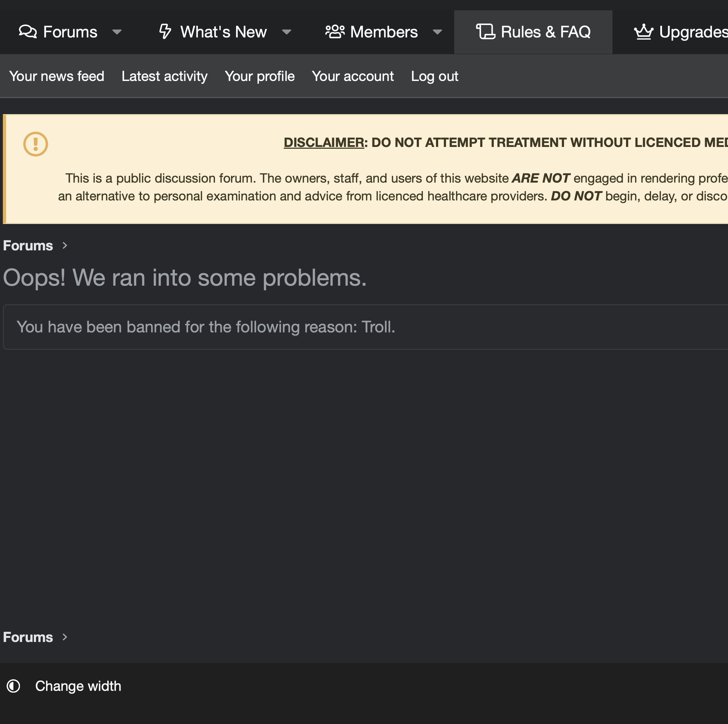This screenshot has width=728, height=724.
Task: Open Your profile link
Action: tap(260, 76)
